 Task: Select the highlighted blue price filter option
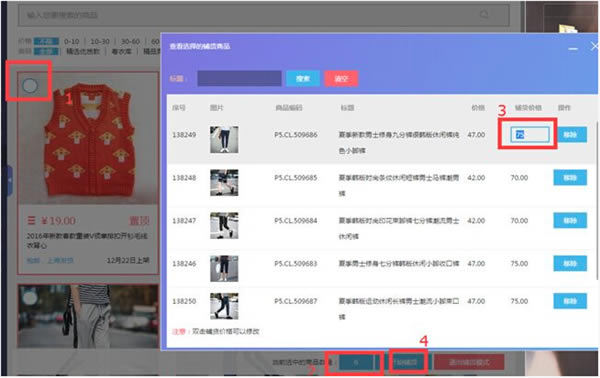(46, 41)
